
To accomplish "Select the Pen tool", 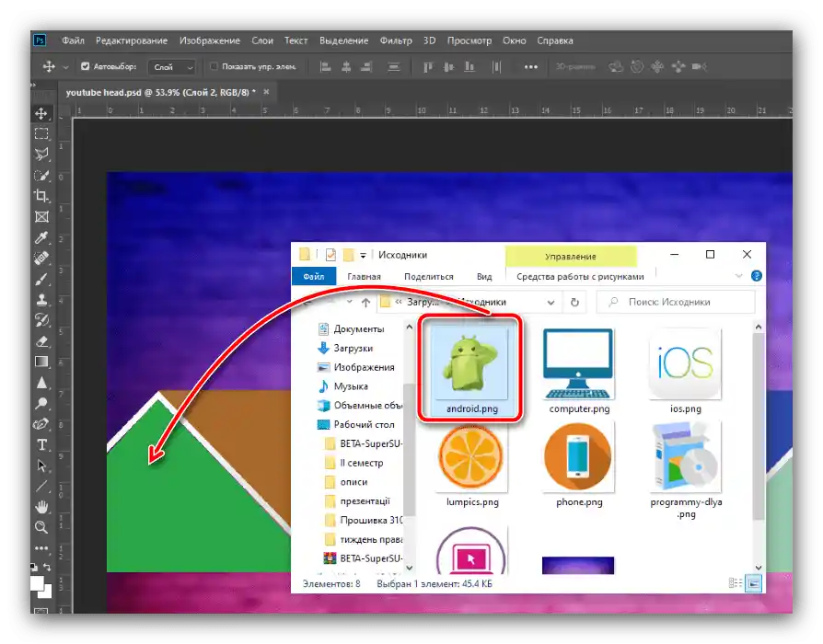I will (41, 424).
